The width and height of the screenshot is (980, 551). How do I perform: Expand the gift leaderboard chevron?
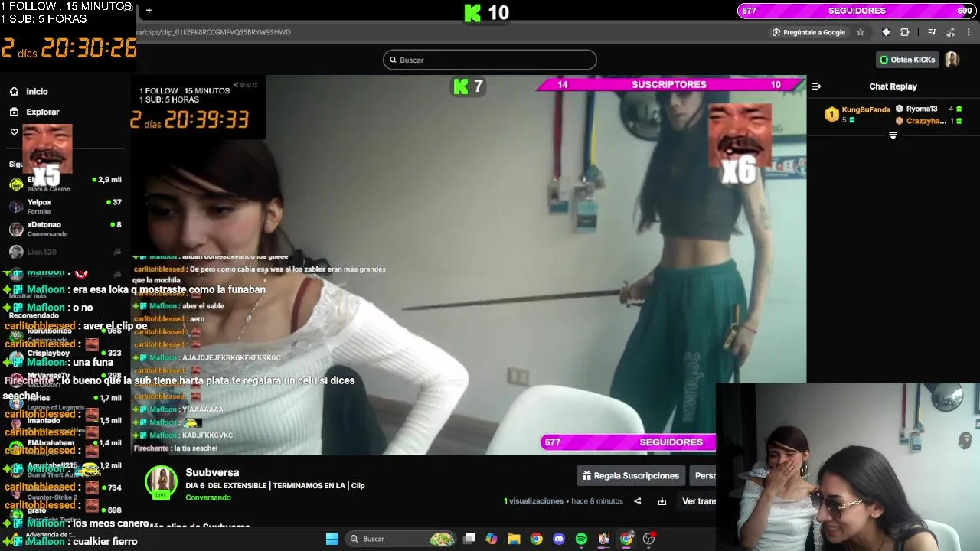[x=893, y=135]
